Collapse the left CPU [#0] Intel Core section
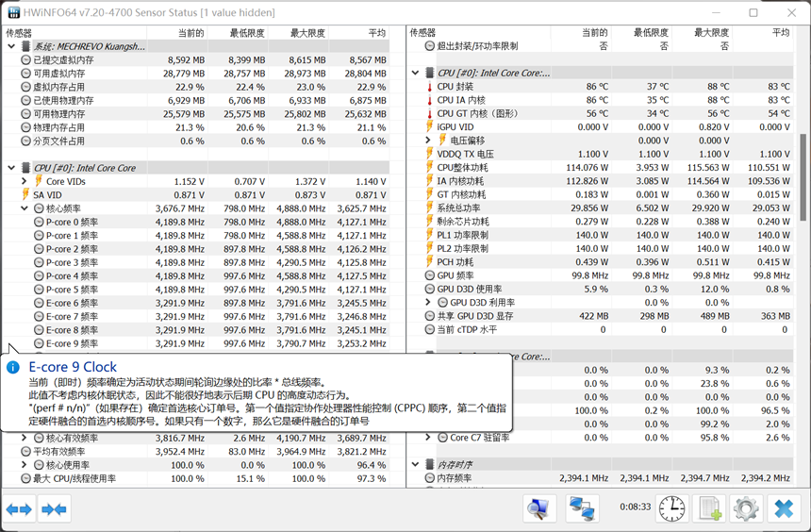This screenshot has width=811, height=532. [11, 168]
